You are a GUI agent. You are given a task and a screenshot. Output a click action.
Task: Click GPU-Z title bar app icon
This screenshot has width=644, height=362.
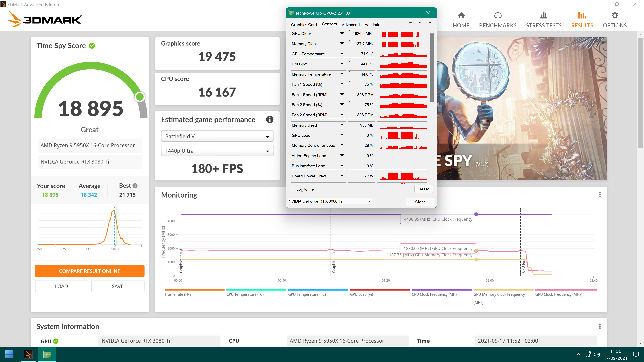[x=291, y=13]
